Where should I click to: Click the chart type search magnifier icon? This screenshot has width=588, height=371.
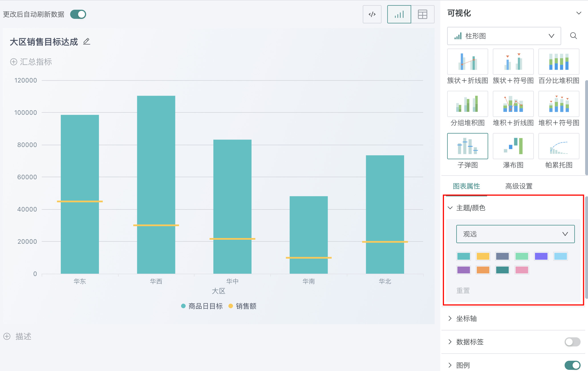pyautogui.click(x=573, y=36)
